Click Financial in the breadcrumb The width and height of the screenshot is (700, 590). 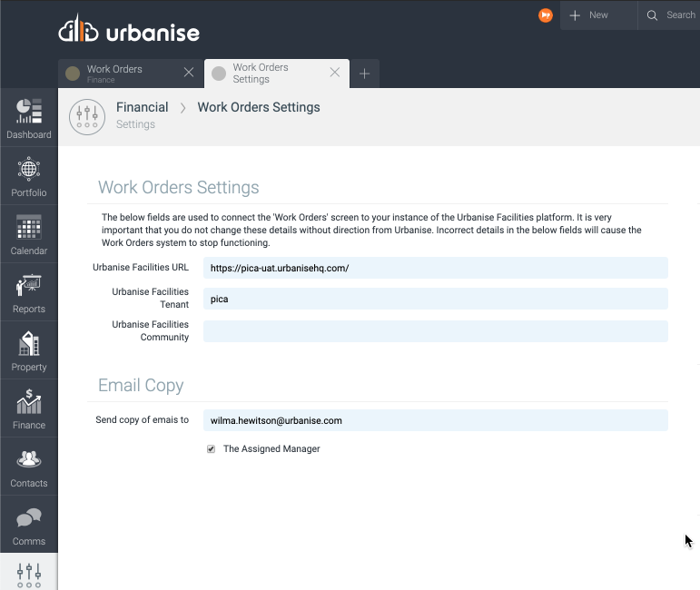(142, 107)
